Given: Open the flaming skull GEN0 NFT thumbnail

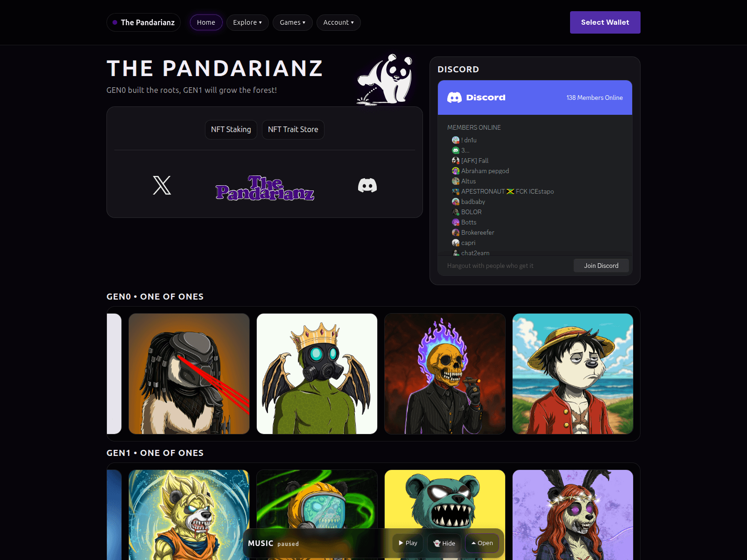Looking at the screenshot, I should click(445, 374).
